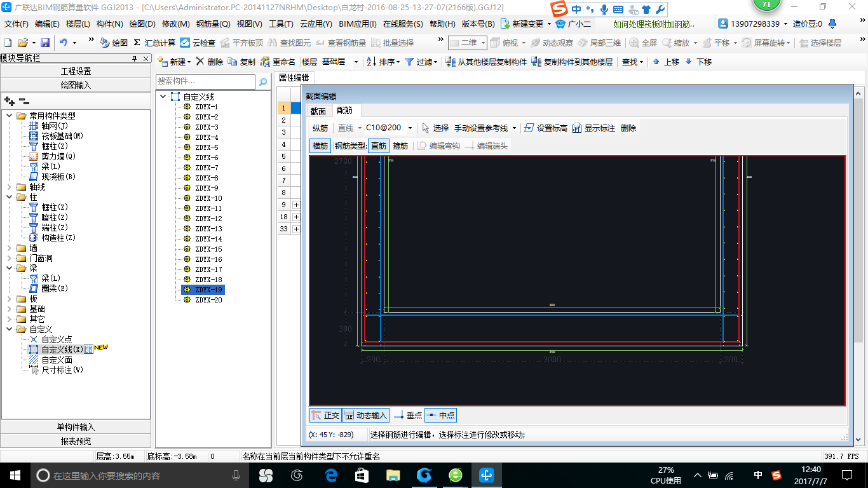868x488 pixels.
Task: Select 箍筋 stirrup rebar type
Action: click(400, 146)
